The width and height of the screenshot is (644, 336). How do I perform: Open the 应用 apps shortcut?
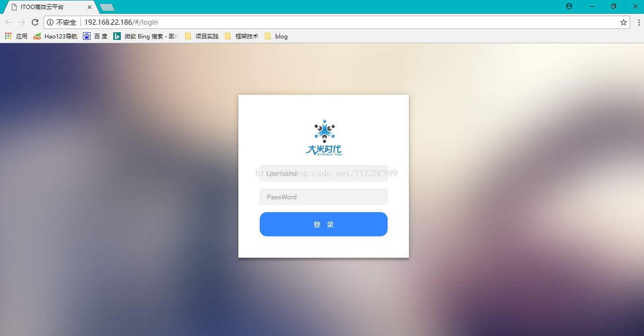(x=17, y=36)
